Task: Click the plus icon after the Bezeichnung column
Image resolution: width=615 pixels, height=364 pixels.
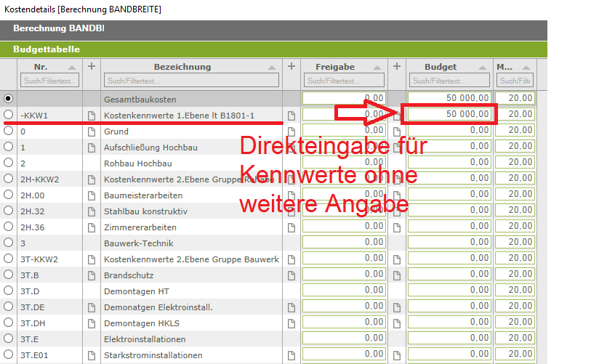Action: [292, 66]
